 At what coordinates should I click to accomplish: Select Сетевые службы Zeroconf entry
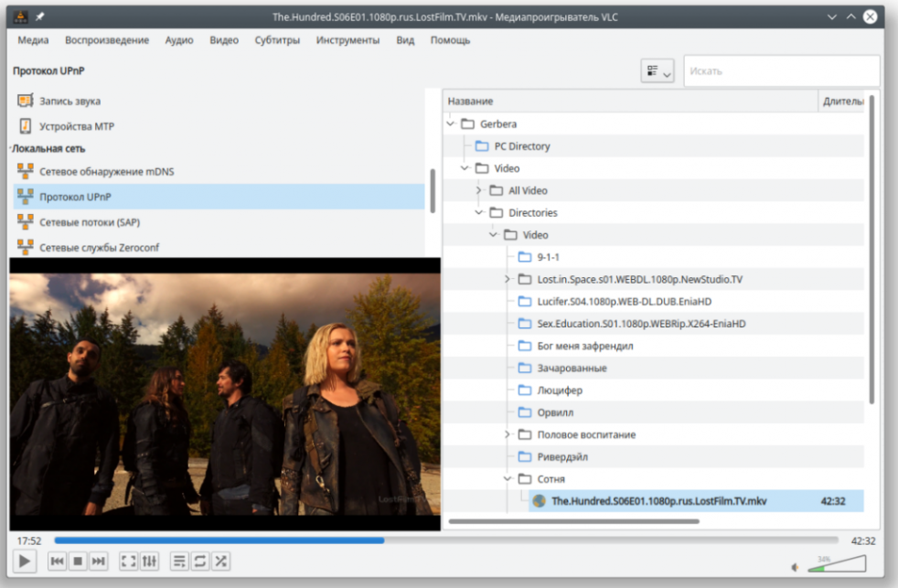(219, 247)
